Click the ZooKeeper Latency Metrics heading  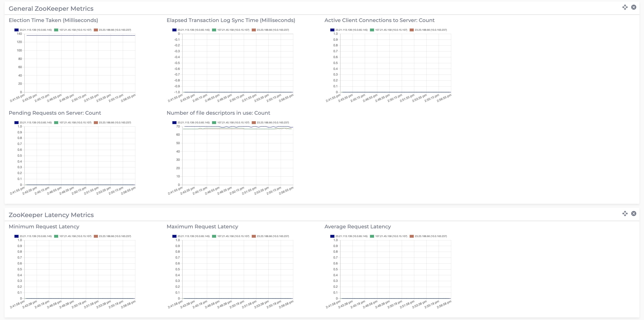click(51, 215)
